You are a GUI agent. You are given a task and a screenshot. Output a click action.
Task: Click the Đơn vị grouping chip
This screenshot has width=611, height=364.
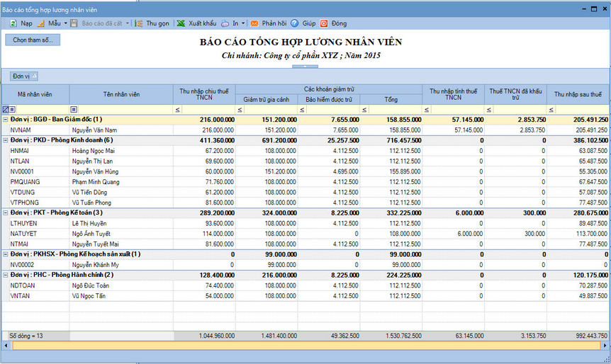tap(24, 76)
